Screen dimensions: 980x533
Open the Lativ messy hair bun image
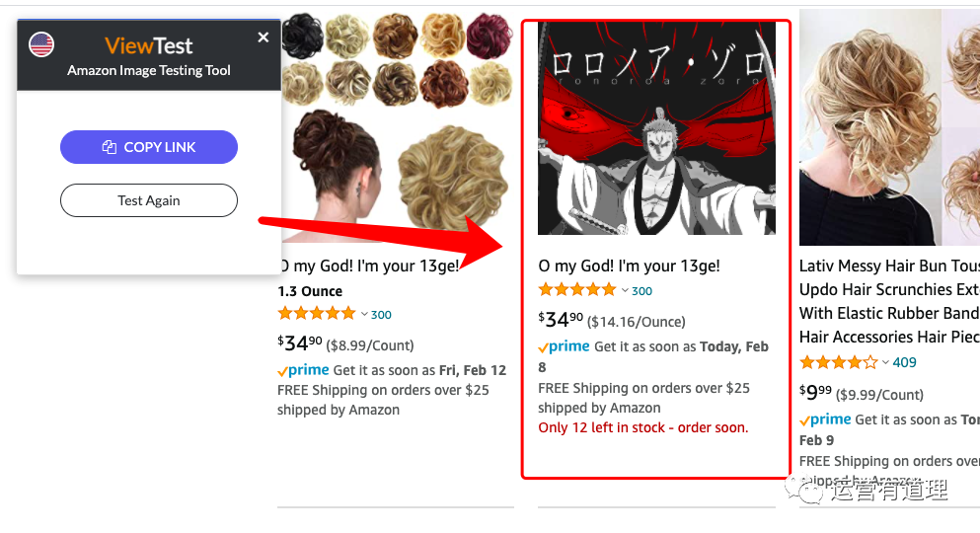[888, 128]
